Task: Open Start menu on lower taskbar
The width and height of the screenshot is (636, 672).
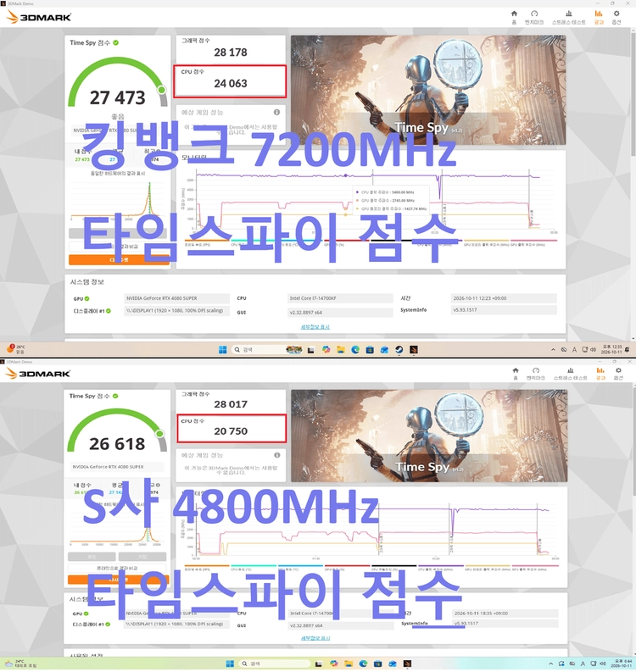Action: pyautogui.click(x=230, y=664)
